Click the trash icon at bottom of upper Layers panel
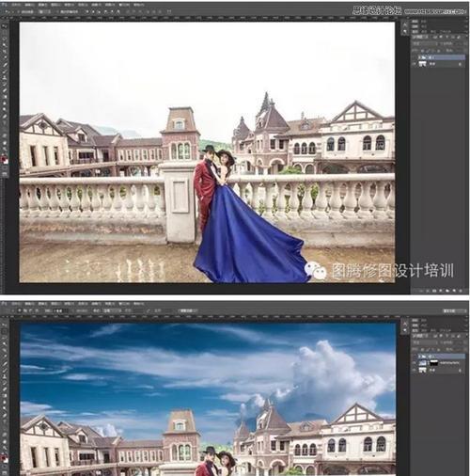The height and width of the screenshot is (476, 470). pos(462,291)
